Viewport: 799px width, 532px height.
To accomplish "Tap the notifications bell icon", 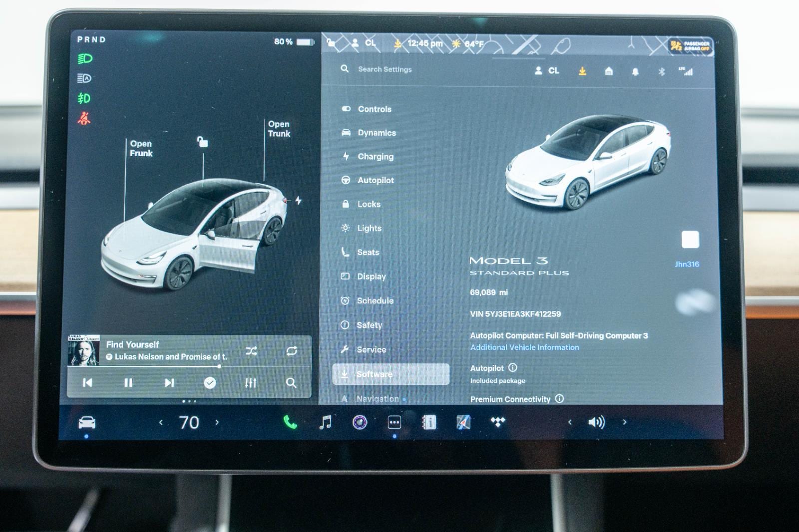I will (635, 71).
